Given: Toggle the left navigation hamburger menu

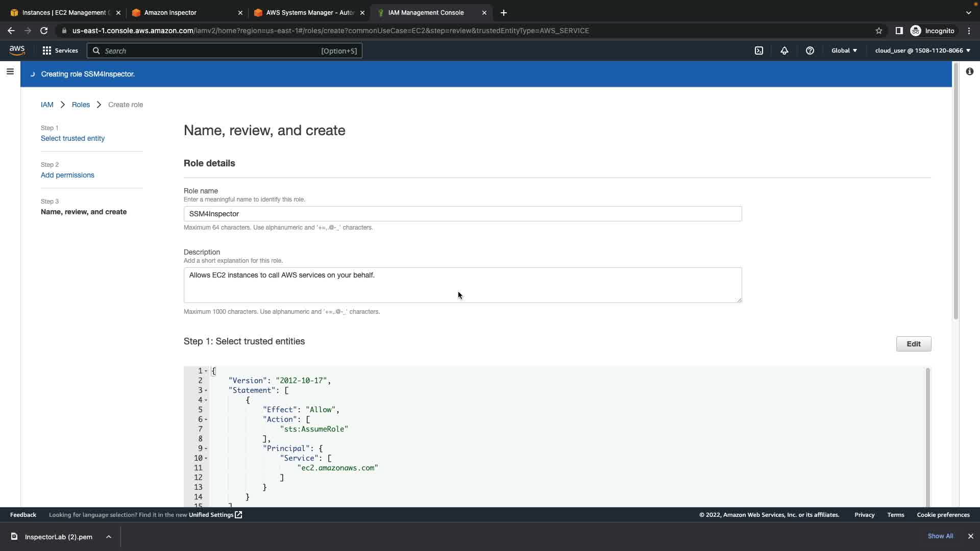Looking at the screenshot, I should [x=10, y=71].
